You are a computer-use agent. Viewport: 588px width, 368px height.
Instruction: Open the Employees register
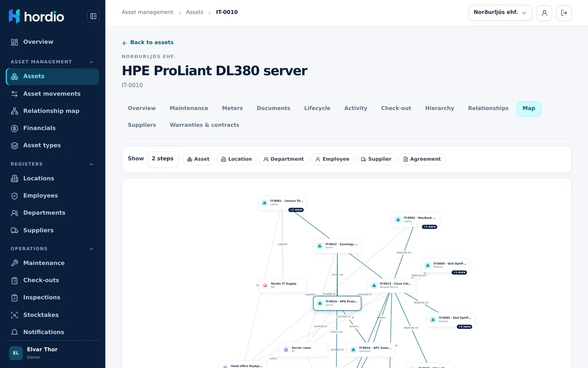(x=52, y=195)
